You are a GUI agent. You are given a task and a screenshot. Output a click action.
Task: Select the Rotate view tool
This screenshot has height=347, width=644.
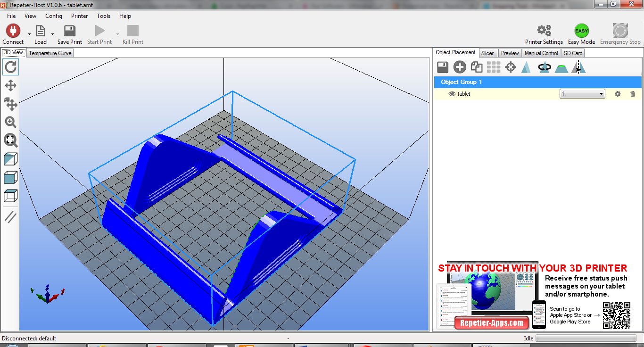(x=10, y=67)
